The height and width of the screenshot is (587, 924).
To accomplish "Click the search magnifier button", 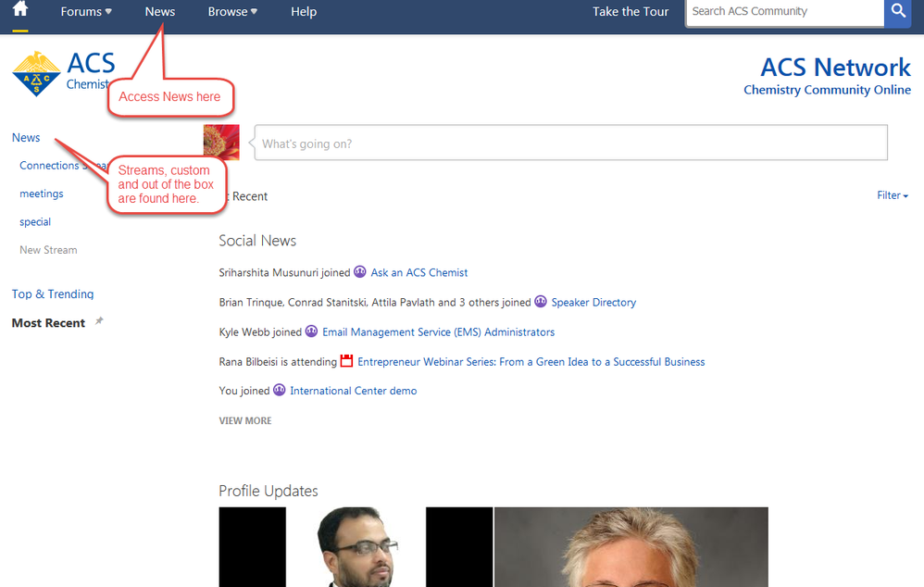I will click(898, 11).
